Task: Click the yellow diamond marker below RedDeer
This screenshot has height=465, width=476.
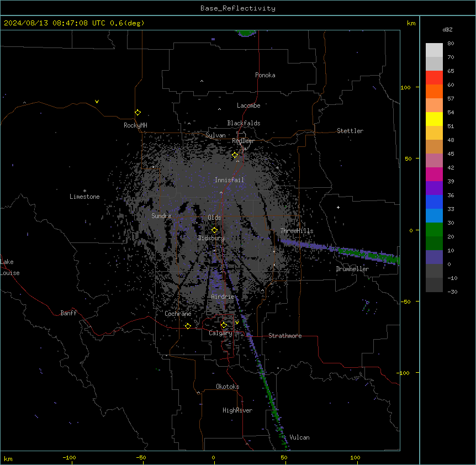Action: tap(235, 155)
